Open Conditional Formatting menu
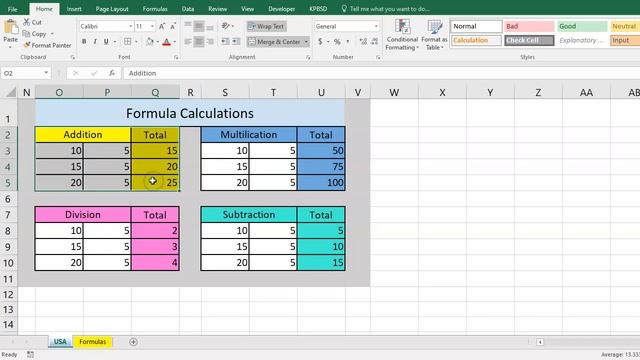Viewport: 640px width, 360px height. [x=402, y=35]
